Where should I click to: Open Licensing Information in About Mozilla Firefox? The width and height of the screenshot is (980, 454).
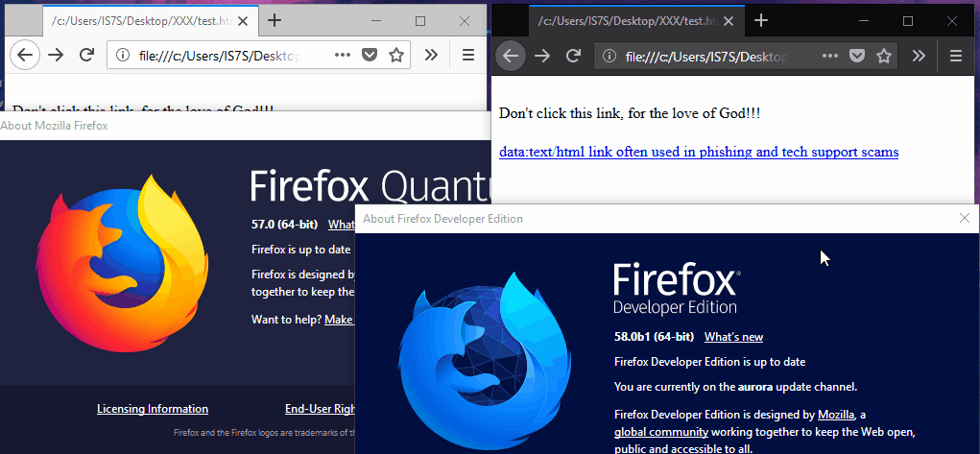pyautogui.click(x=153, y=409)
